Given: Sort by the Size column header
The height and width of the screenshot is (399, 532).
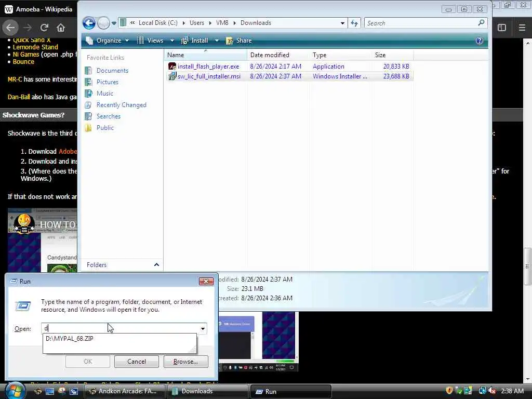Looking at the screenshot, I should tap(393, 55).
